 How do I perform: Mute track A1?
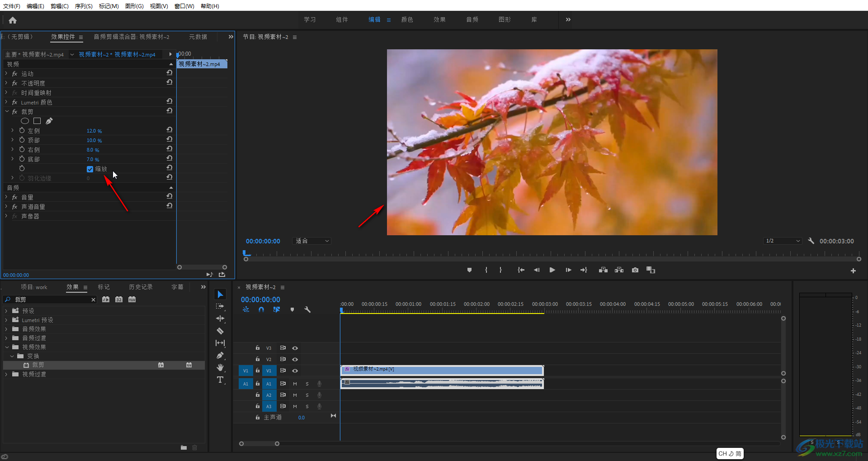click(x=295, y=384)
